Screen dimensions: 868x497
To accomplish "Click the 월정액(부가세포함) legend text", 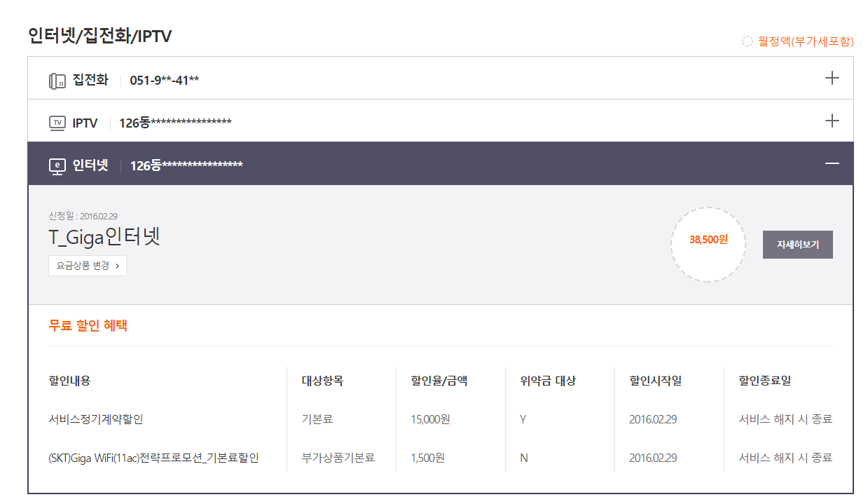I will click(x=806, y=41).
